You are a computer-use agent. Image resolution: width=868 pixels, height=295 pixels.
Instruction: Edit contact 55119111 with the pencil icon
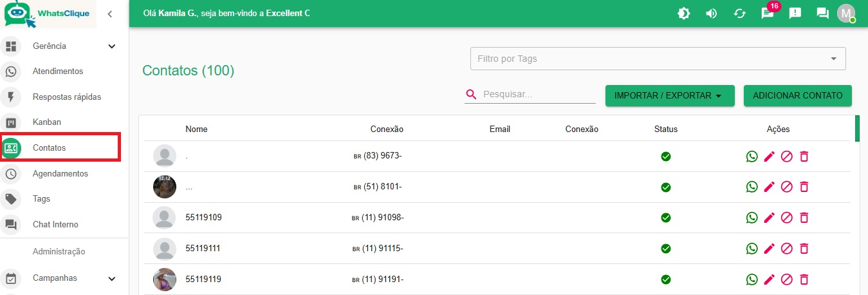click(769, 249)
